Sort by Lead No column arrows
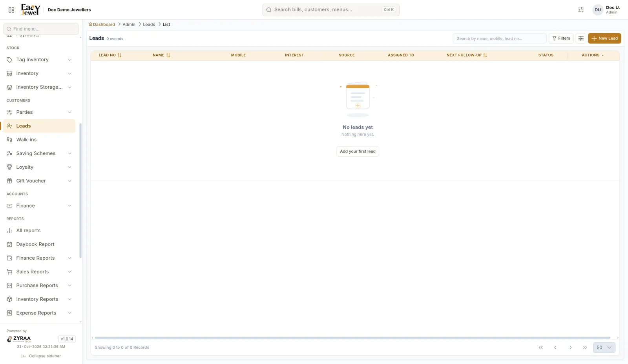 click(119, 55)
